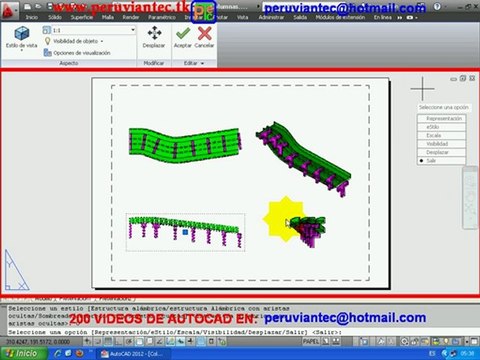Viewport: 480px width, 360px height.
Task: Open the Windows Inicio start button
Action: 23,353
